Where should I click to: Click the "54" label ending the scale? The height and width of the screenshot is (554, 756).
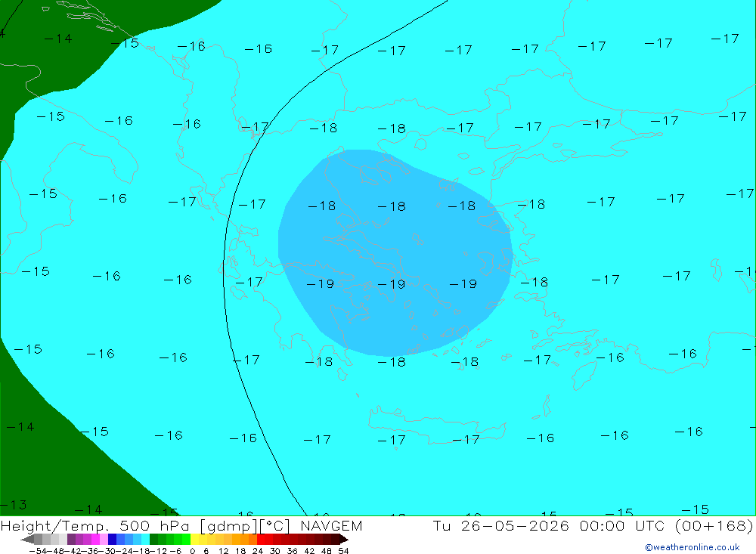pyautogui.click(x=343, y=551)
